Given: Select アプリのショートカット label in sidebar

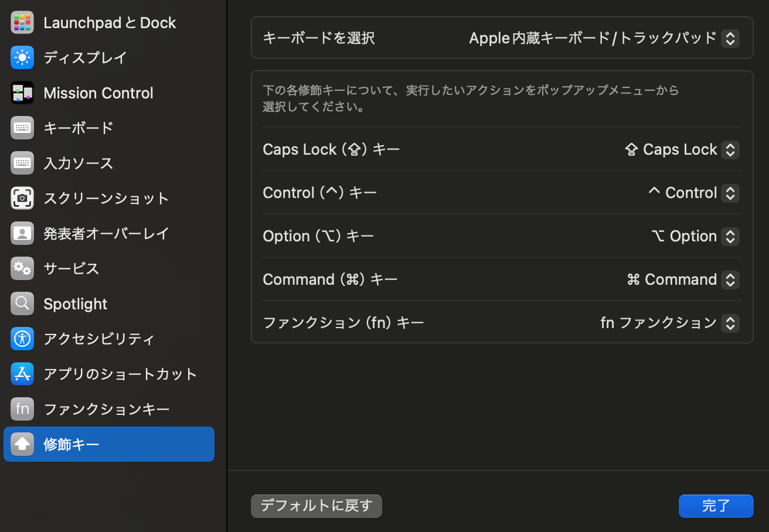Looking at the screenshot, I should (120, 374).
